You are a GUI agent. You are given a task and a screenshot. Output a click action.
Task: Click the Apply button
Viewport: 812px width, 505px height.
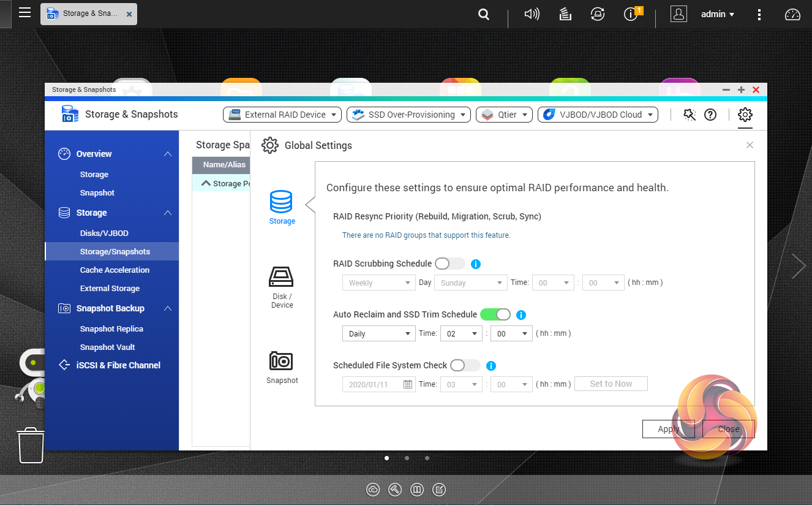(x=667, y=429)
